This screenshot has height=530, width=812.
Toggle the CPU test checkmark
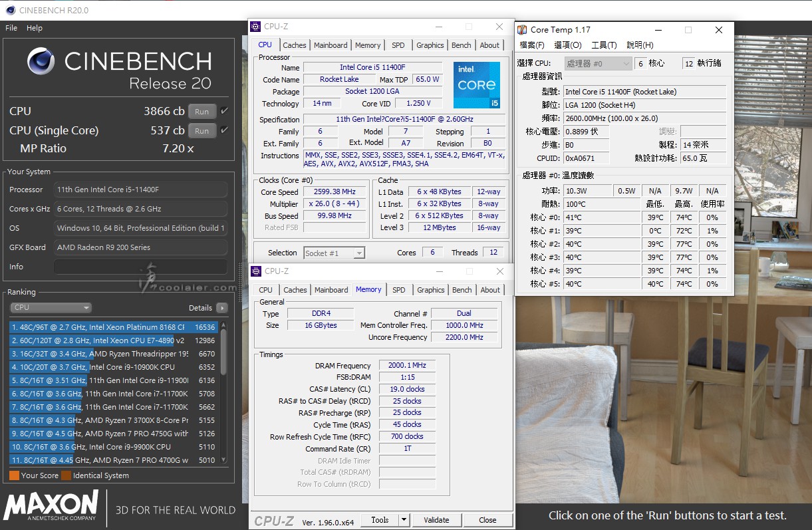tap(225, 111)
